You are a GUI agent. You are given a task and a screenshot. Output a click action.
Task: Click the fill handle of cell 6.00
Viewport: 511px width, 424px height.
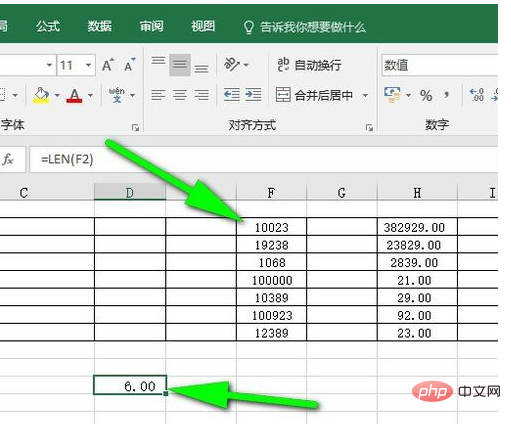point(166,394)
